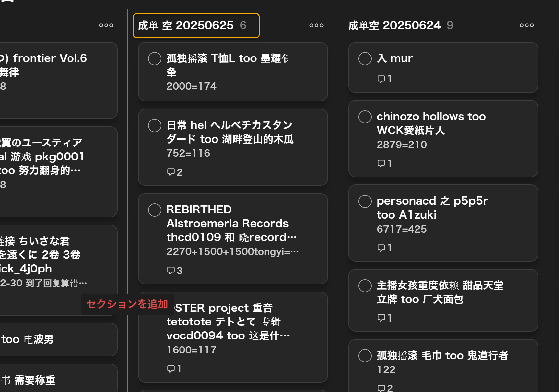Mark 孤独摇滚 T恤L task complete
The image size is (559, 392).
click(x=155, y=59)
